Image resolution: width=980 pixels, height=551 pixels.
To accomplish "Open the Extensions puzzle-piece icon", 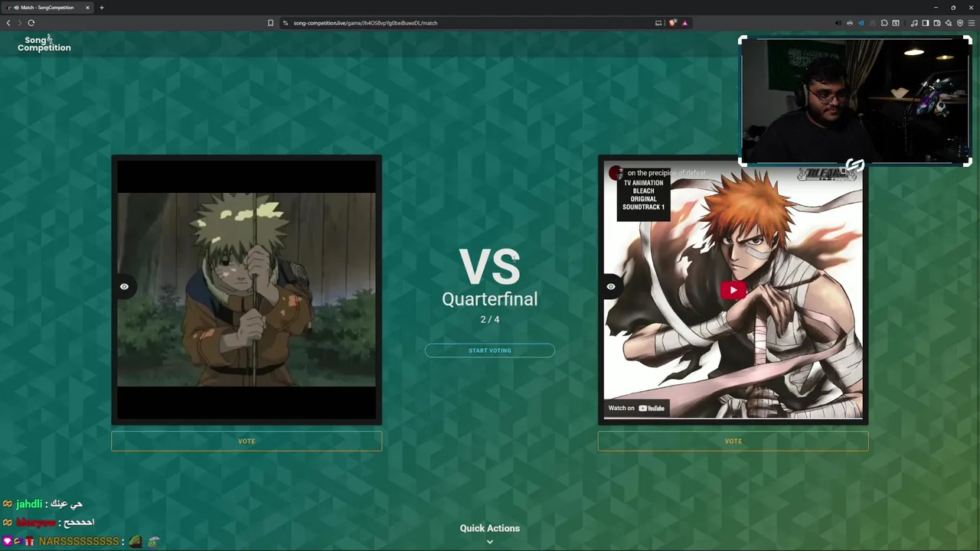I will [884, 23].
